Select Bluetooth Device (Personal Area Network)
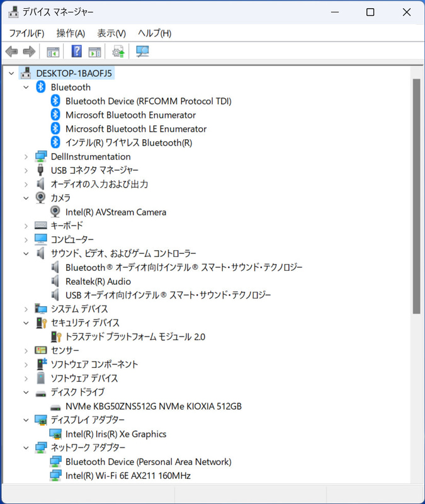 tap(149, 462)
